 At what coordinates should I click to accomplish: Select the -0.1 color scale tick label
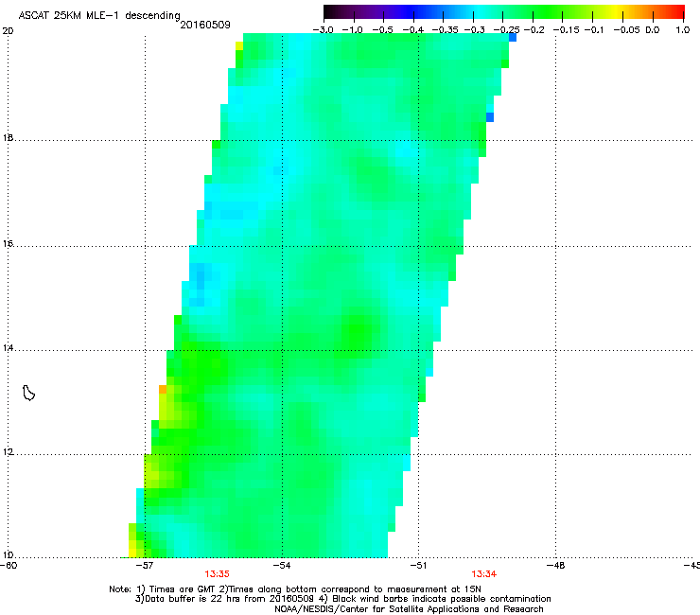coord(594,30)
